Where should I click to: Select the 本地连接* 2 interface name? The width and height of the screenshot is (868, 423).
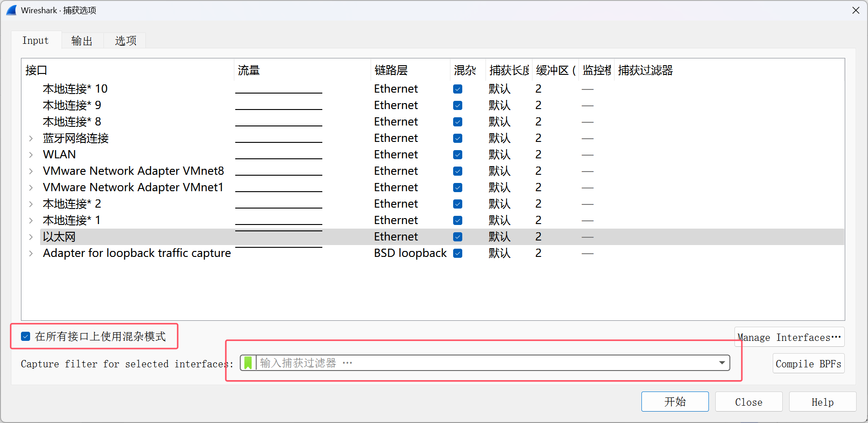[x=72, y=204]
